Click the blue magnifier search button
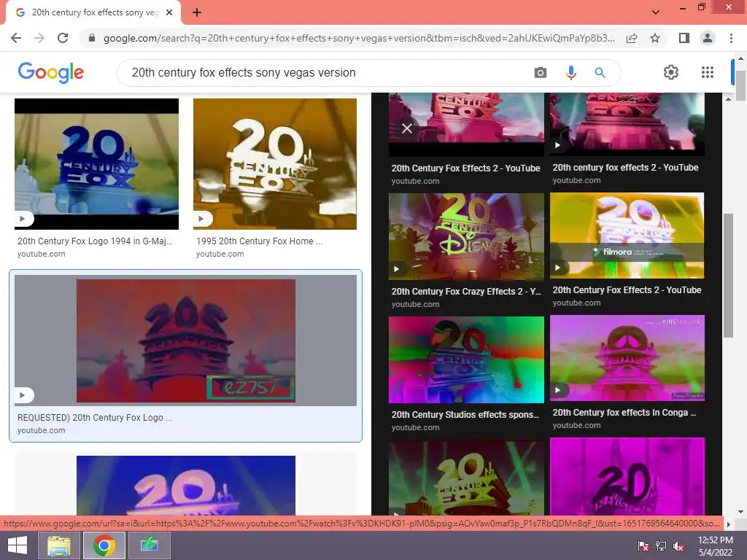Screen dimensions: 747x560 click(600, 73)
